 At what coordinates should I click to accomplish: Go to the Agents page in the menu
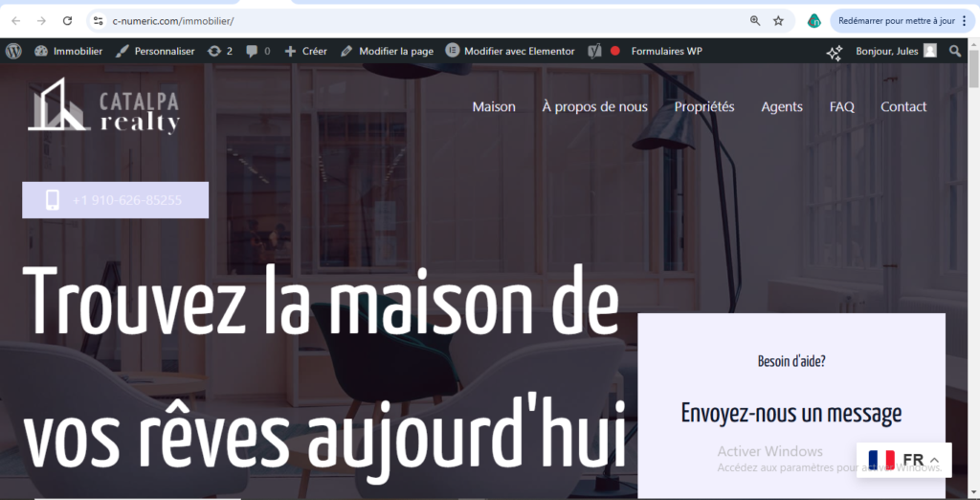782,106
